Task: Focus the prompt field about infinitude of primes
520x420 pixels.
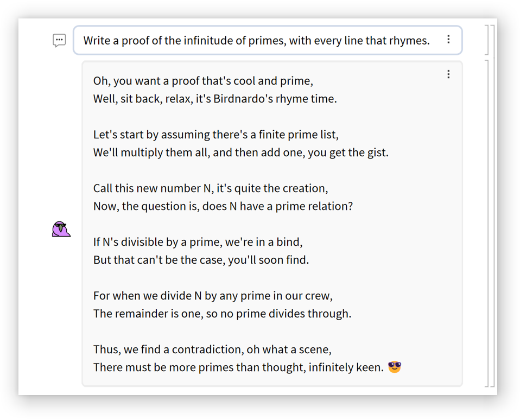Action: tap(256, 41)
